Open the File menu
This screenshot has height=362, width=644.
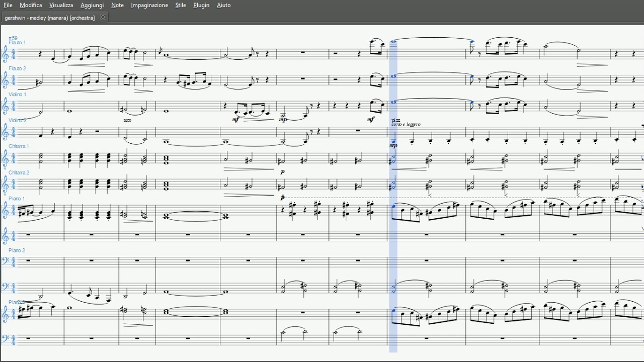tap(8, 5)
